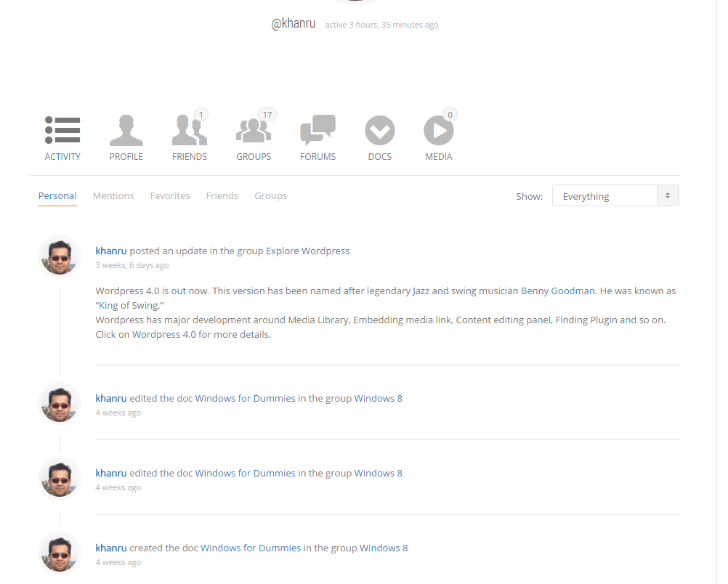Click the '3 weeks, 6 days ago' timestamp
Image resolution: width=728 pixels, height=584 pixels.
click(132, 265)
